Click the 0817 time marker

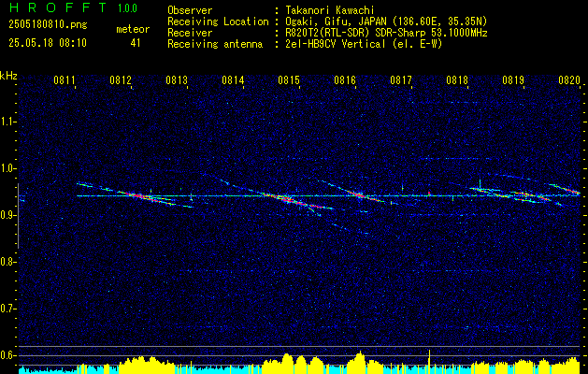point(400,79)
